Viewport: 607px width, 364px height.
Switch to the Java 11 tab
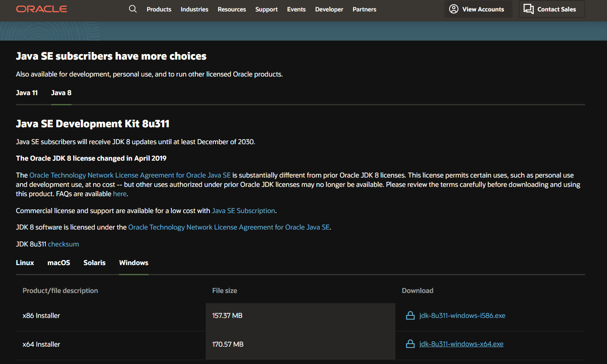click(x=27, y=93)
